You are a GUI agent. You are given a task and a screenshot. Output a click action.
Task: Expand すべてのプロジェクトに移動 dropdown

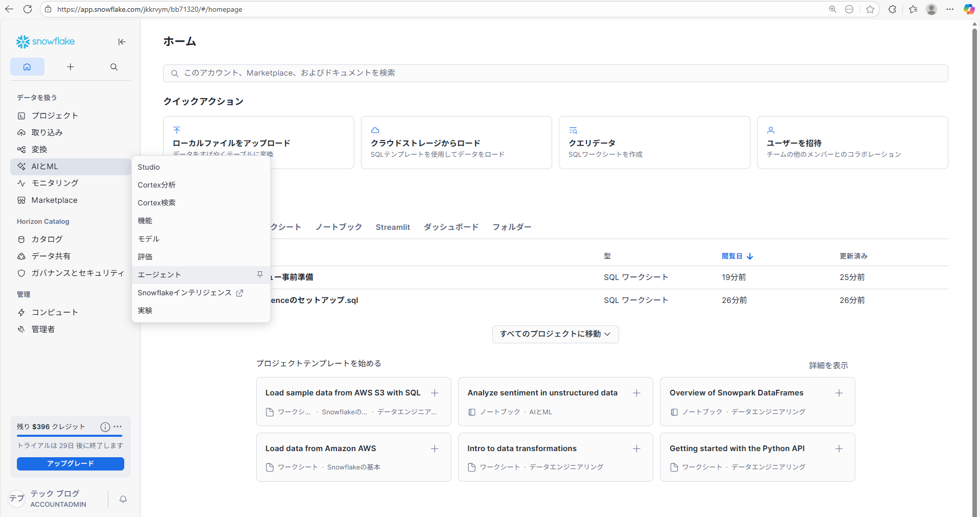click(555, 334)
